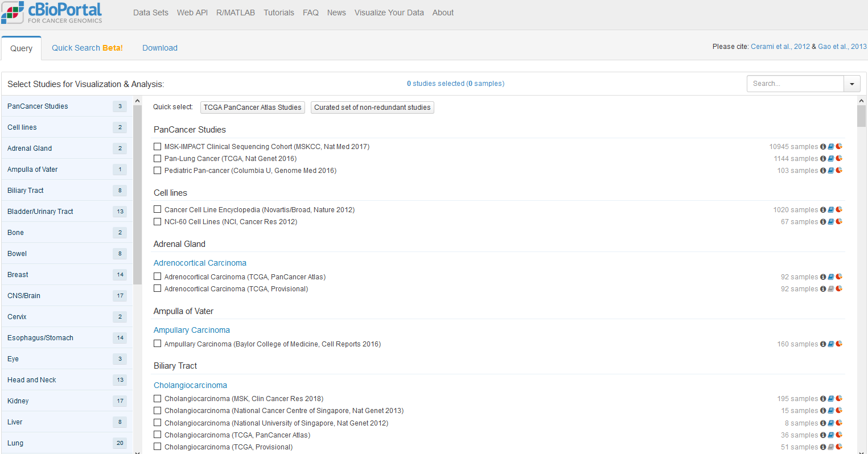This screenshot has width=868, height=454.
Task: Select Ampullary Carcinoma Baylor College study checkbox
Action: click(158, 344)
